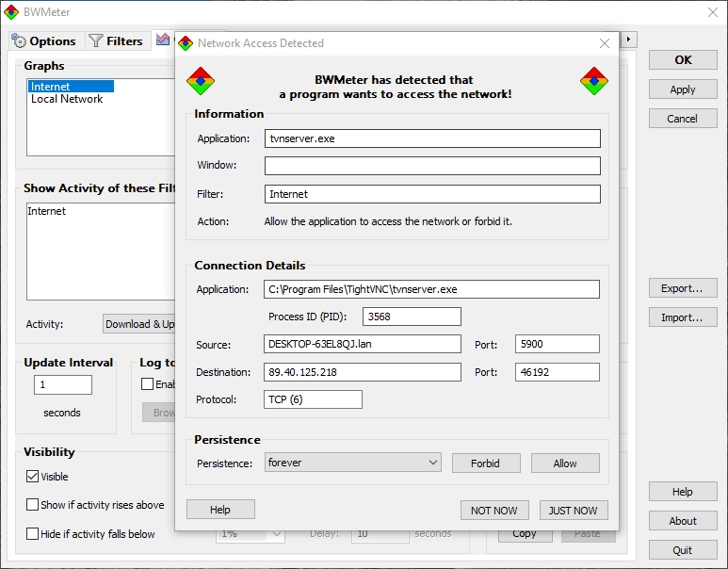Viewport: 728px width, 569px height.
Task: Open the Activity Download & Upload dropdown
Action: point(139,324)
